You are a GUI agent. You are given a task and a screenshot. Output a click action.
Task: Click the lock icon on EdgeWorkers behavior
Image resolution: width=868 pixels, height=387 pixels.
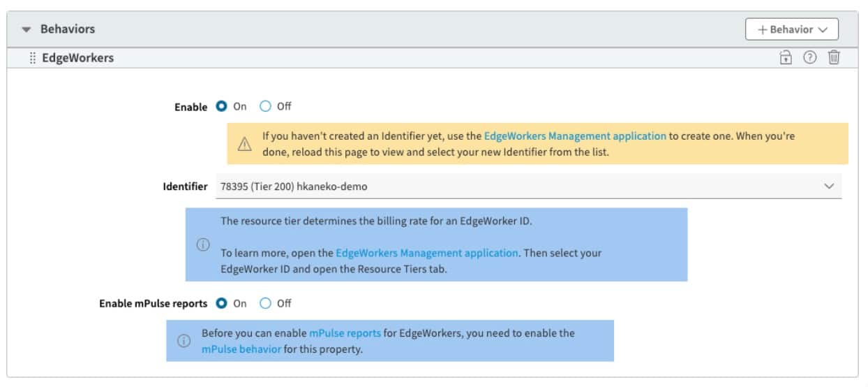pyautogui.click(x=786, y=58)
